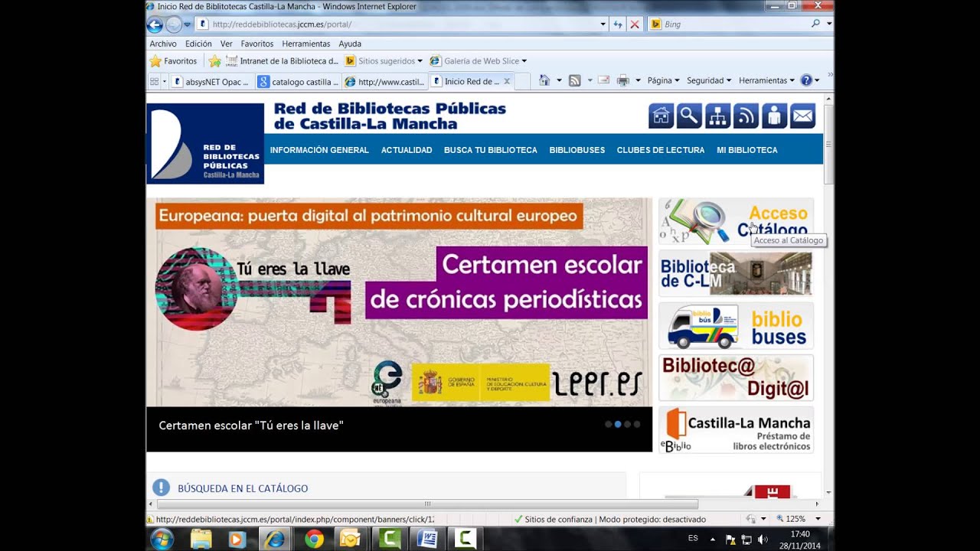The height and width of the screenshot is (551, 980).
Task: Open ACTUALIDAD navigation item
Action: 407,150
